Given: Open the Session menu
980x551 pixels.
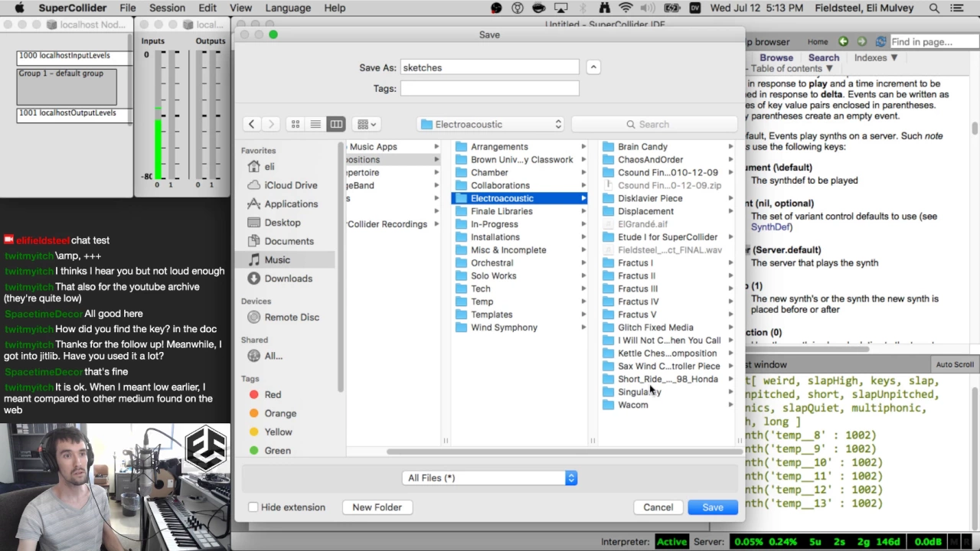Looking at the screenshot, I should coord(167,8).
